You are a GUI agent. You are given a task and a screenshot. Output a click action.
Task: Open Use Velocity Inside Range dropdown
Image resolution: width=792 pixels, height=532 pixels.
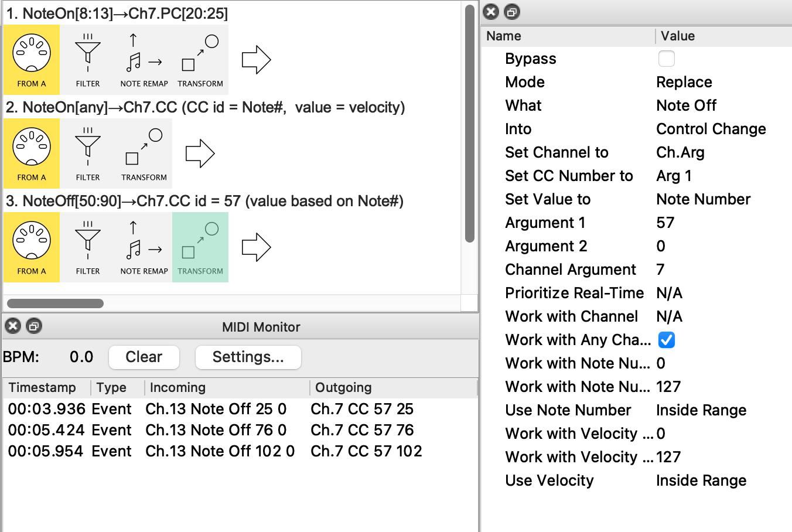click(701, 480)
